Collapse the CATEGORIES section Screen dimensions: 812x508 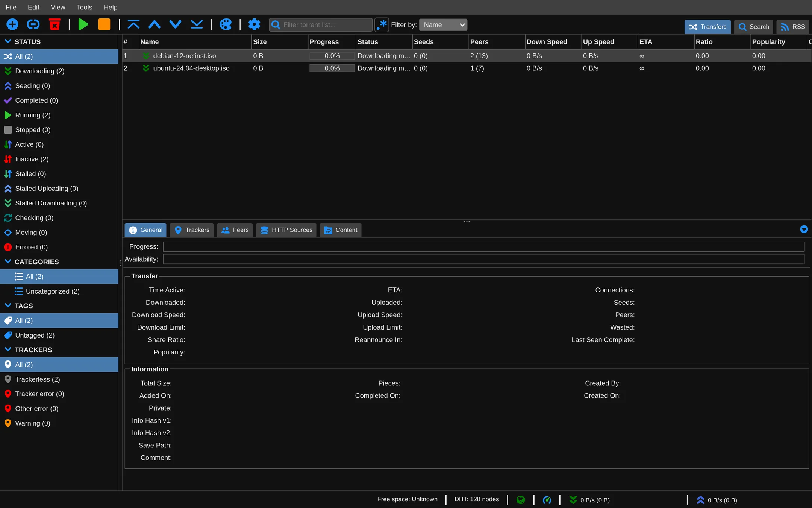(8, 262)
